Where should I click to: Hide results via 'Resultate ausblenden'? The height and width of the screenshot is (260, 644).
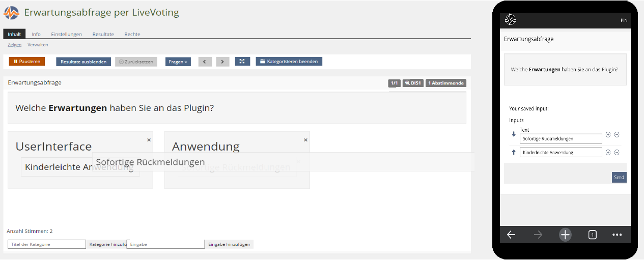pyautogui.click(x=83, y=62)
